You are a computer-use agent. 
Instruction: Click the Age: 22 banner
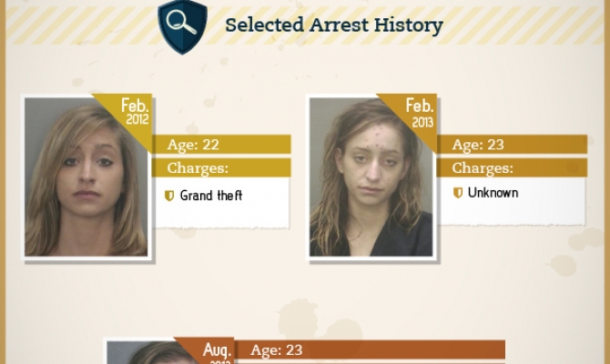221,145
